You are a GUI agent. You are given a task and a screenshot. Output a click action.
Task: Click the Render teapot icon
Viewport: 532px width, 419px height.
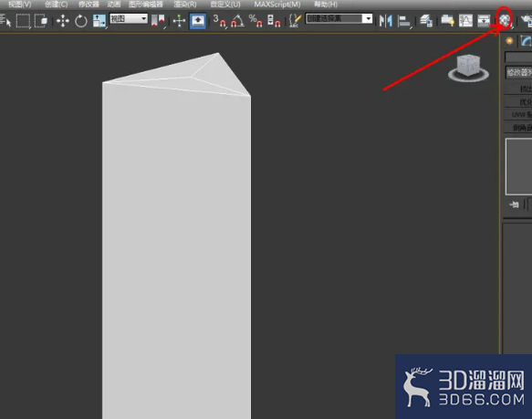526,21
